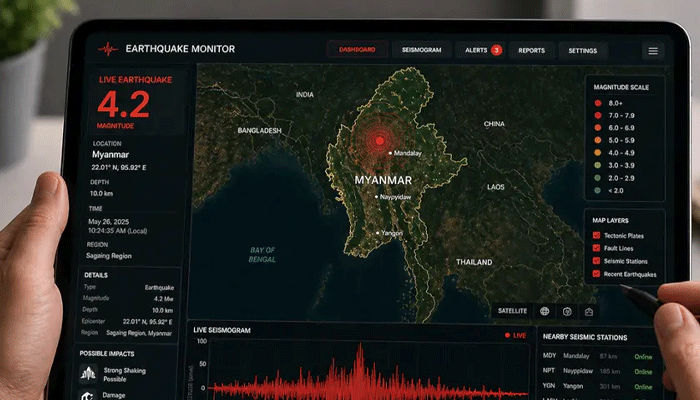
Task: Click the red epicenter marker near Mandalay
Action: (x=379, y=141)
